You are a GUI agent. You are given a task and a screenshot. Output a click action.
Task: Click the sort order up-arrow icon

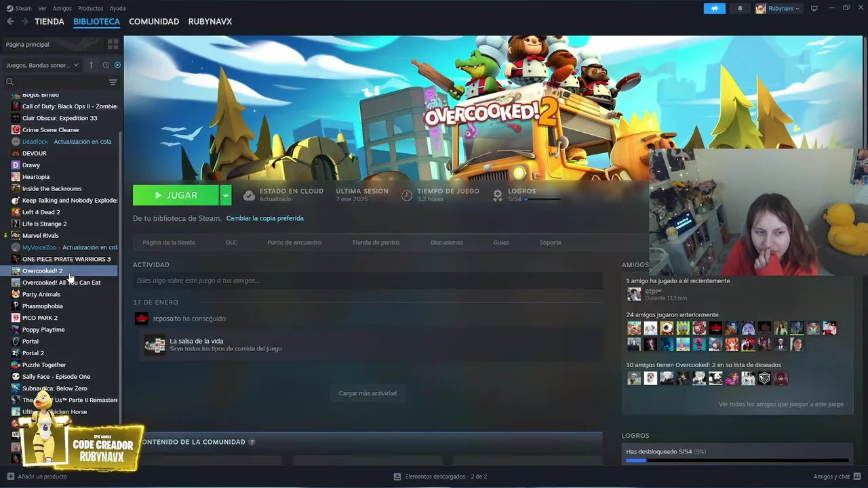[92, 65]
